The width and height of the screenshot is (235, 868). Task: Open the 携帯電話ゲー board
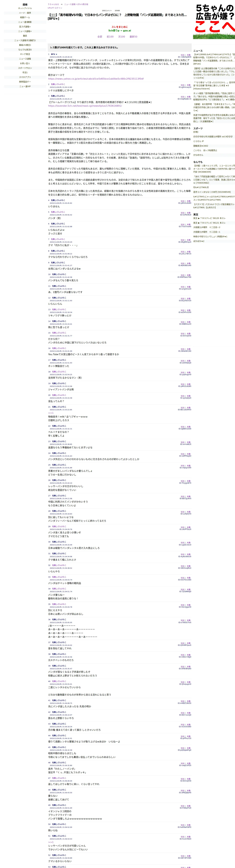click(25, 82)
